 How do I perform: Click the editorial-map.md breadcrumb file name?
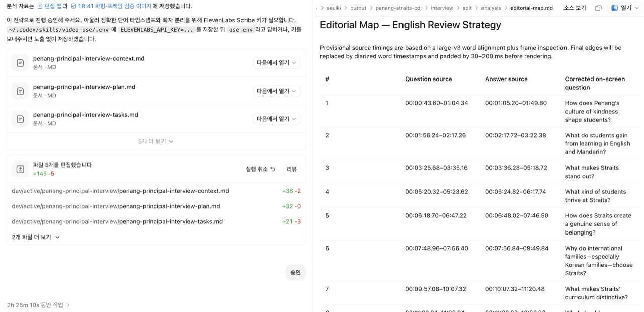click(531, 8)
